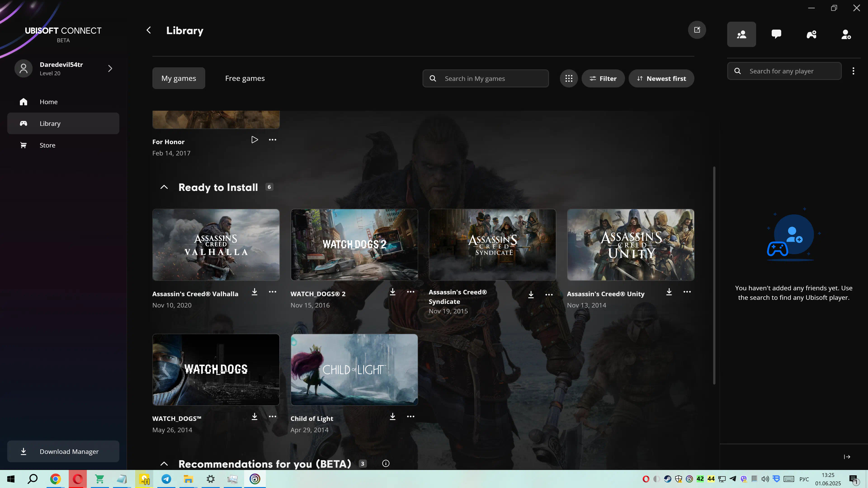This screenshot has width=868, height=488.
Task: Switch to Free games tab
Action: (x=245, y=78)
